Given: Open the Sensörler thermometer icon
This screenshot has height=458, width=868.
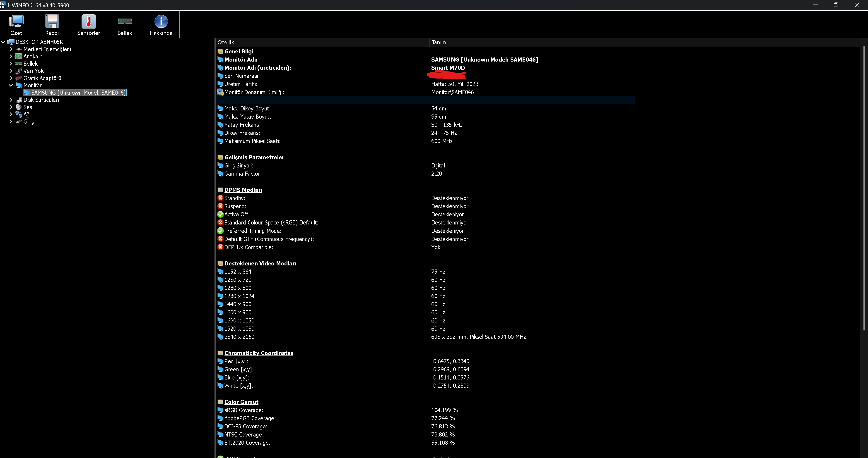Looking at the screenshot, I should (x=89, y=21).
